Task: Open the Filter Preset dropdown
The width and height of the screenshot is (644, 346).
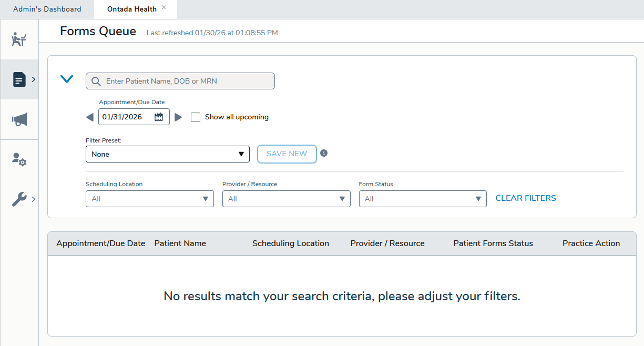Action: tap(242, 154)
